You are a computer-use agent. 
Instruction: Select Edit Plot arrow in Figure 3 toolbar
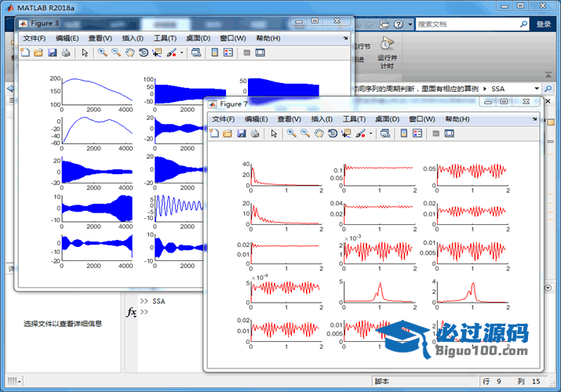click(x=85, y=53)
